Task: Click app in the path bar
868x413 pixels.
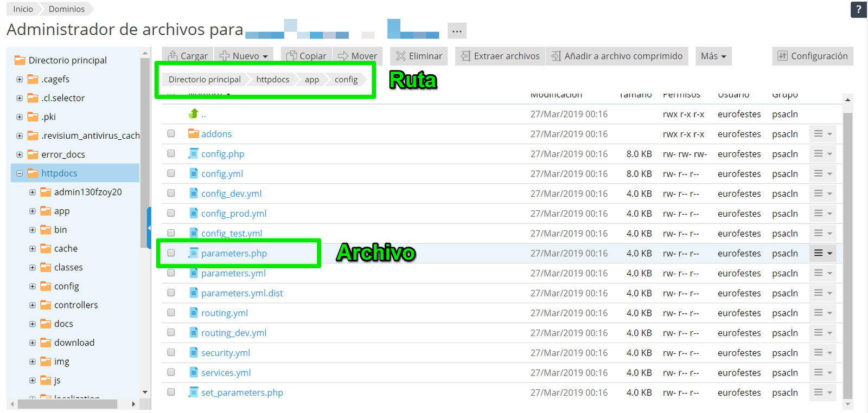Action: coord(311,79)
